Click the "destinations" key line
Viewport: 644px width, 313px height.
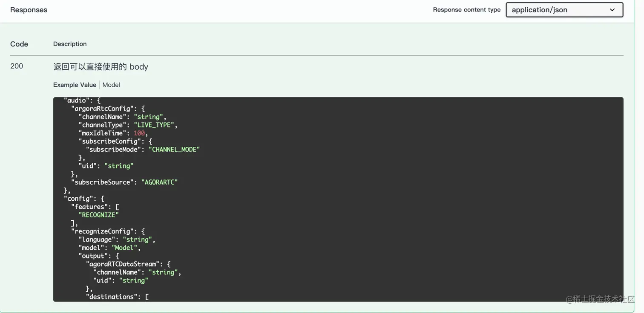(112, 297)
